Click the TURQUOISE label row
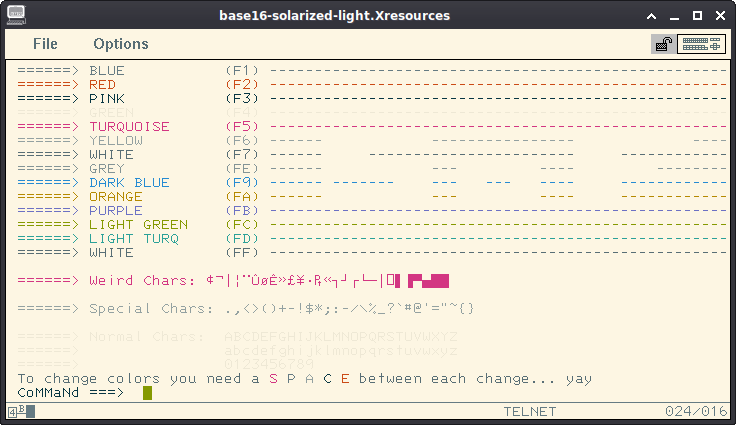 click(130, 127)
